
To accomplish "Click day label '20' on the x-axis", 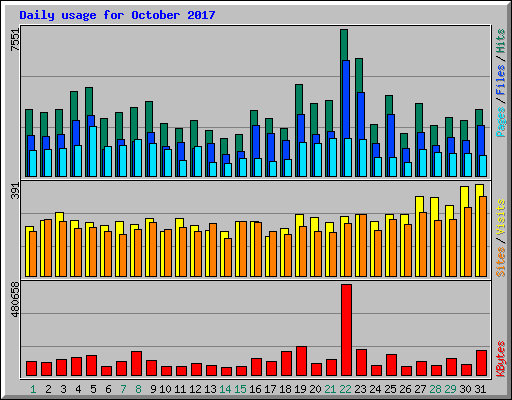I will pos(315,389).
